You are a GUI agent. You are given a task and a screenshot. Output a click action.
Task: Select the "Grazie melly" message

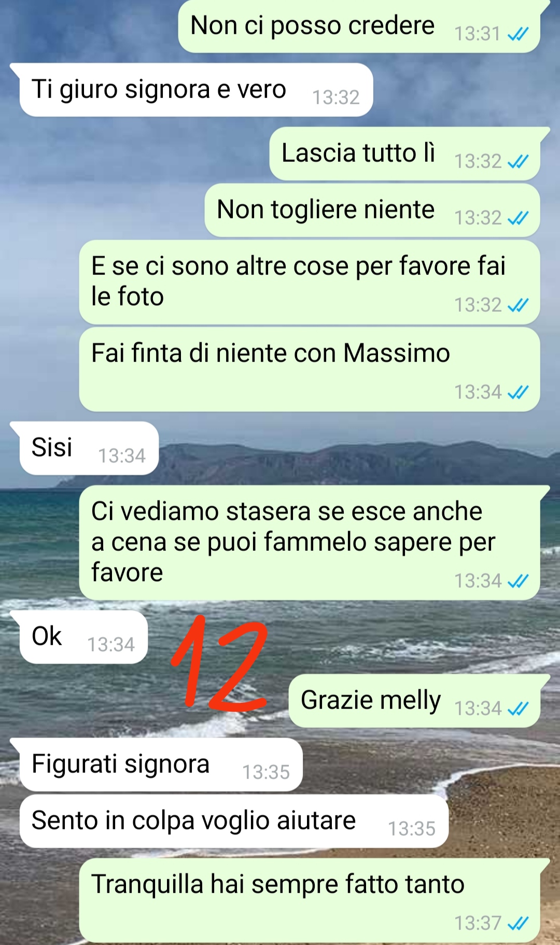pos(414,701)
